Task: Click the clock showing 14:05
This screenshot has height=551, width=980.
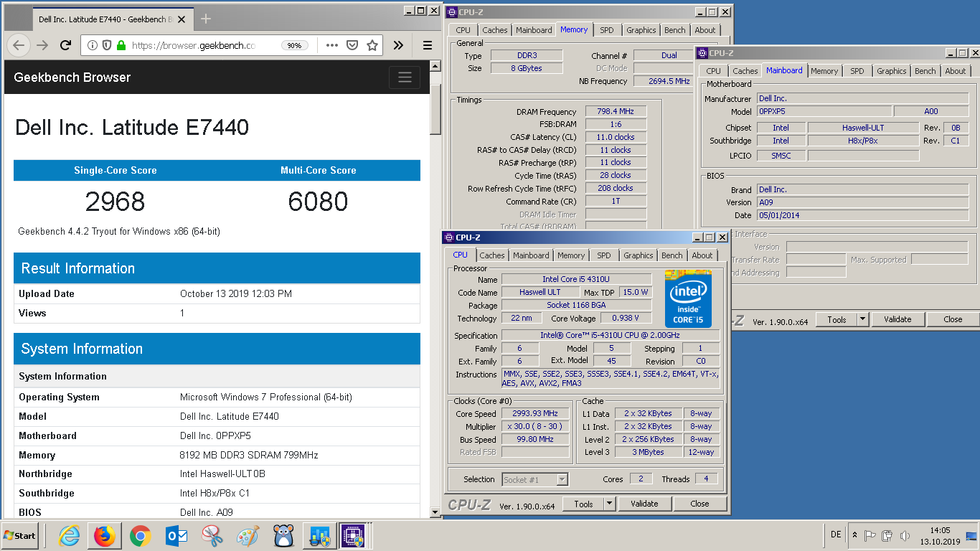Action: click(939, 530)
